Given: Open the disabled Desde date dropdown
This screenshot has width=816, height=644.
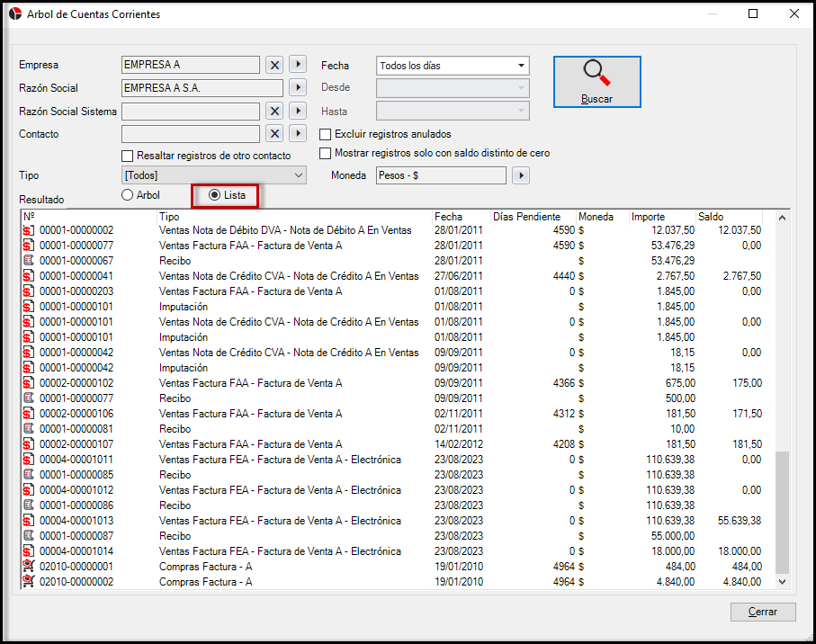Looking at the screenshot, I should pyautogui.click(x=453, y=88).
